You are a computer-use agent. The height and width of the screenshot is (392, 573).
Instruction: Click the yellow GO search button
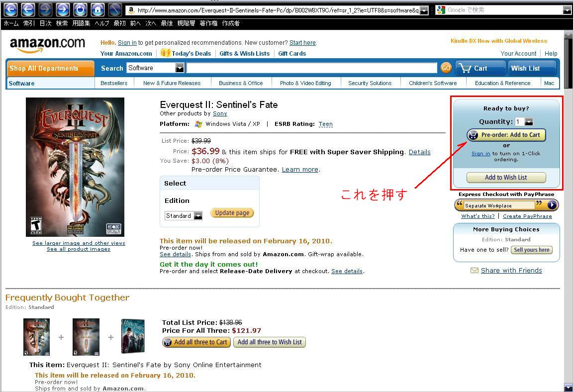click(x=446, y=68)
